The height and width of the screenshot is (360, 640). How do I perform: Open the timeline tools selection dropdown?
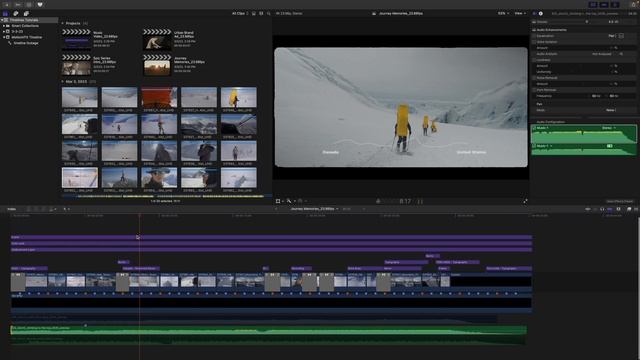(66, 209)
